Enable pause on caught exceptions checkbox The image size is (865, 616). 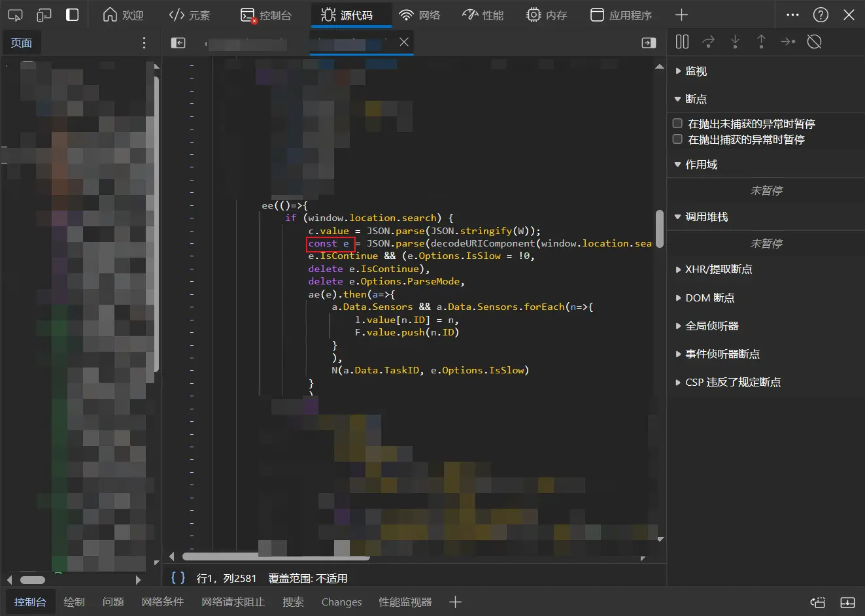pyautogui.click(x=677, y=139)
